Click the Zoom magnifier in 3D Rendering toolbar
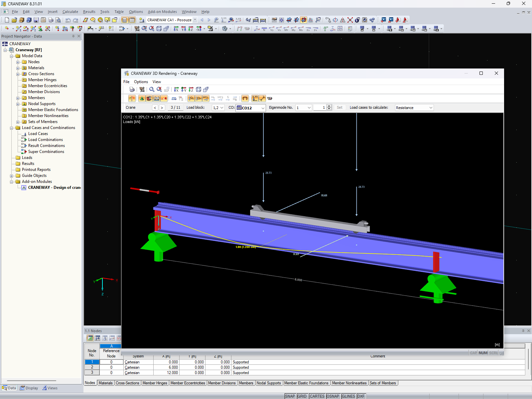This screenshot has height=399, width=532. 152,89
